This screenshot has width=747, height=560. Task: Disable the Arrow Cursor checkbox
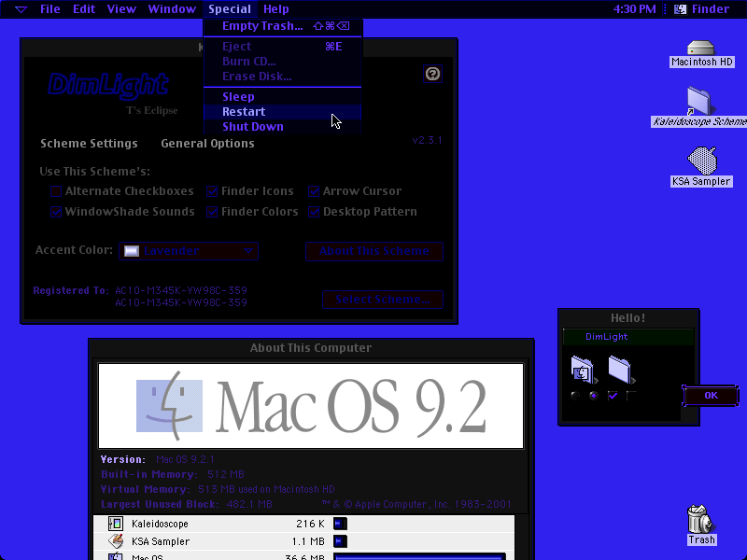(x=314, y=191)
